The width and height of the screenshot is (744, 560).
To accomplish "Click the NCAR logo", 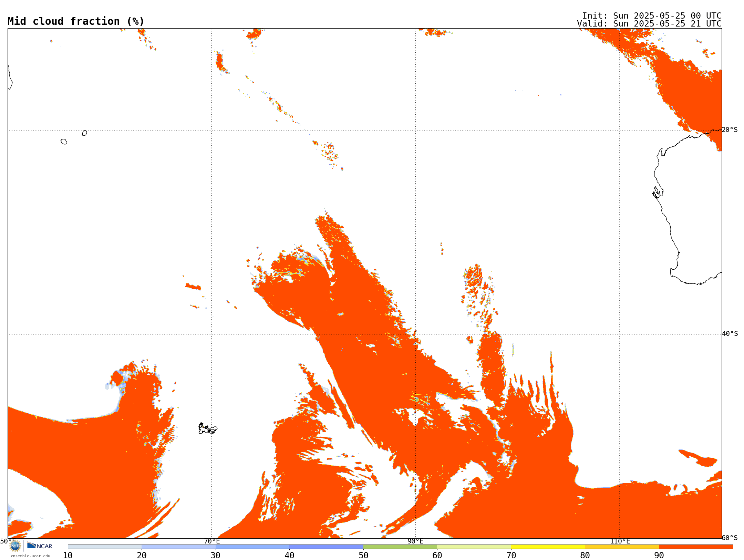I will 40,546.
